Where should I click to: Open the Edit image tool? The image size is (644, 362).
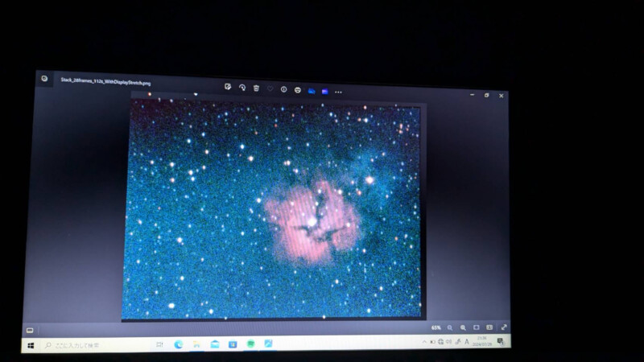(x=228, y=87)
